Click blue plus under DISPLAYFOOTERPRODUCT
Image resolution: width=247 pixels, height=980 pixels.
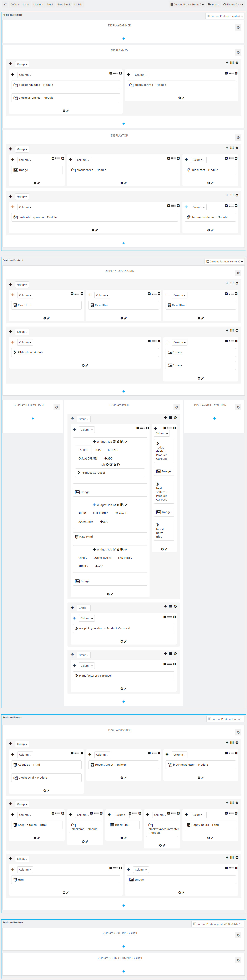click(124, 946)
